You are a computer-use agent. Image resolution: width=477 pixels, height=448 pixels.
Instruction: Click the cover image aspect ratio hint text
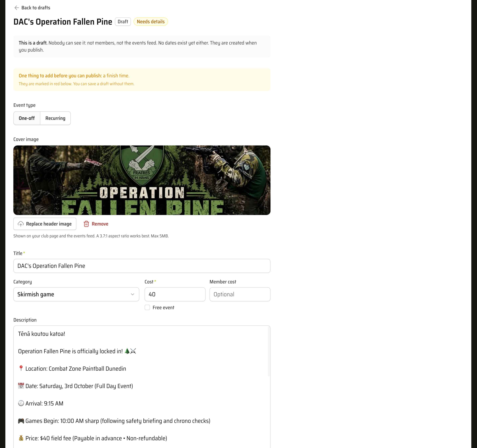(91, 236)
